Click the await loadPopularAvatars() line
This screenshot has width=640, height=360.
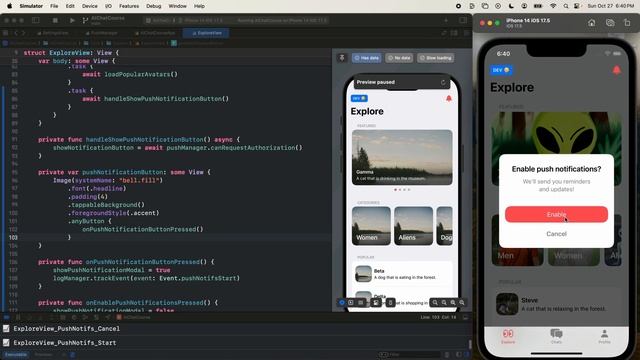pos(130,74)
